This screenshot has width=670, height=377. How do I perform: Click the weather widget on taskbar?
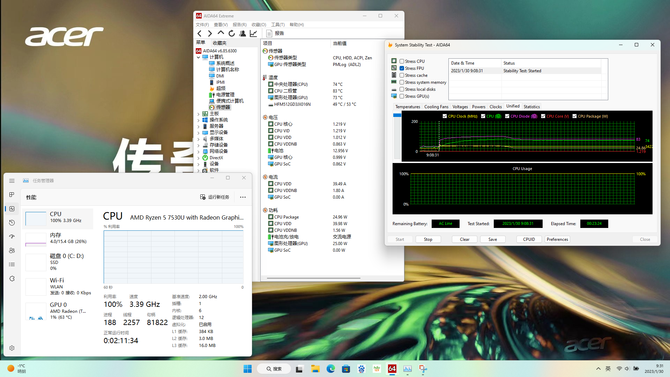[16, 368]
